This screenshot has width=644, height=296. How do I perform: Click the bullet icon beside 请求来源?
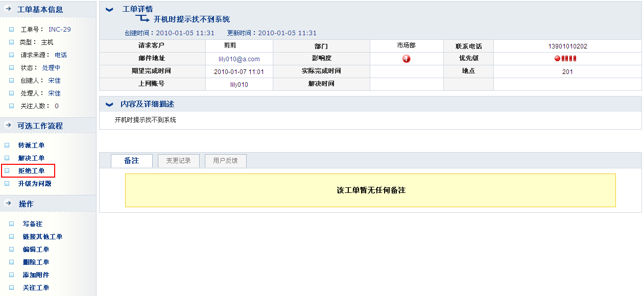pos(12,55)
